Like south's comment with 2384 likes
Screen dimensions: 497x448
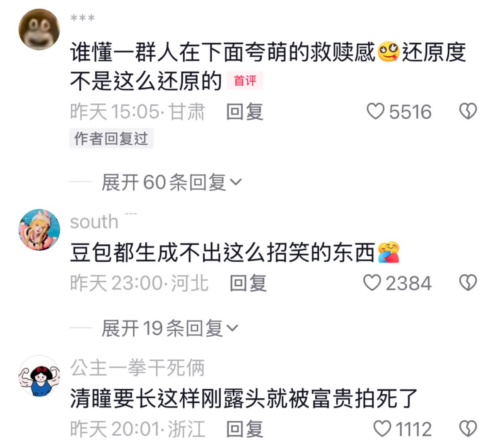click(372, 283)
